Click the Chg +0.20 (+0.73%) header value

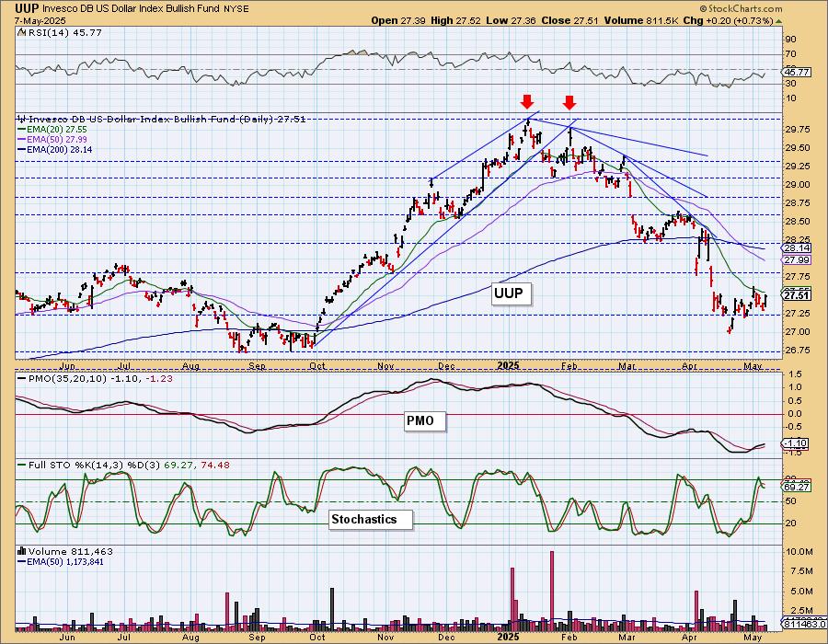pos(729,20)
